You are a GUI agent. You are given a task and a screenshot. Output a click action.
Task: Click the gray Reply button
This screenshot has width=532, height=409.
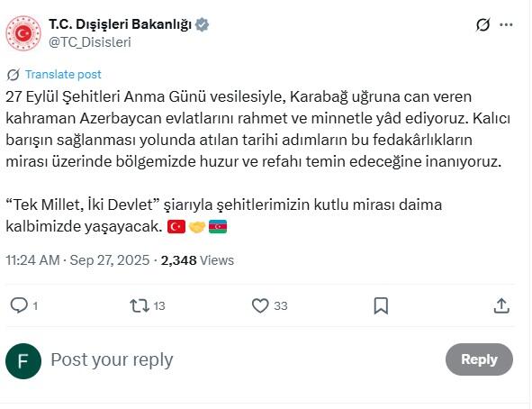click(x=479, y=359)
